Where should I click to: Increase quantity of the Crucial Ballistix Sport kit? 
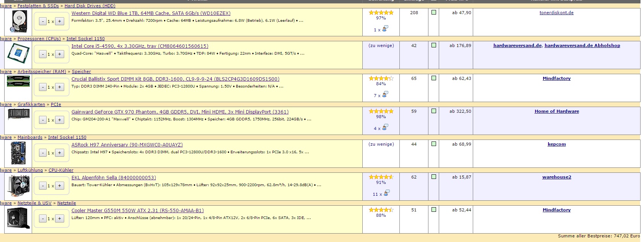tap(60, 87)
